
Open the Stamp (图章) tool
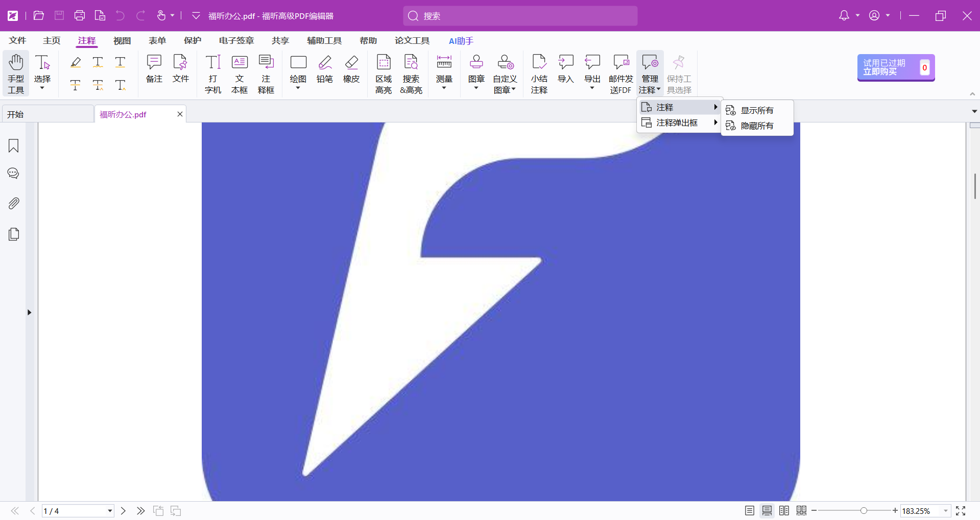(x=476, y=69)
